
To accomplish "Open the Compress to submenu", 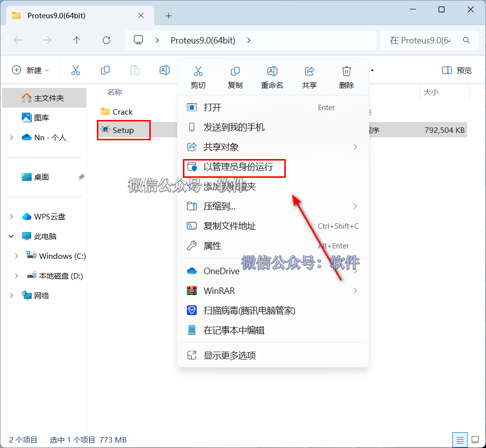I will point(273,206).
